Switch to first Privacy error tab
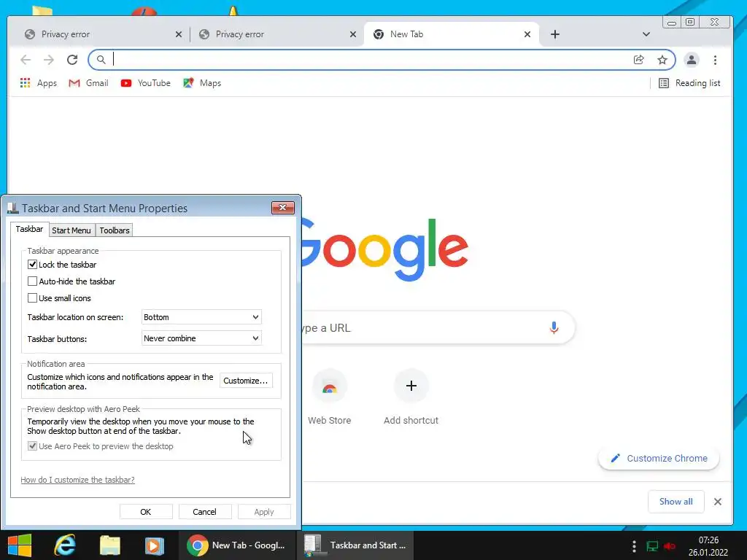747x560 pixels. point(102,34)
